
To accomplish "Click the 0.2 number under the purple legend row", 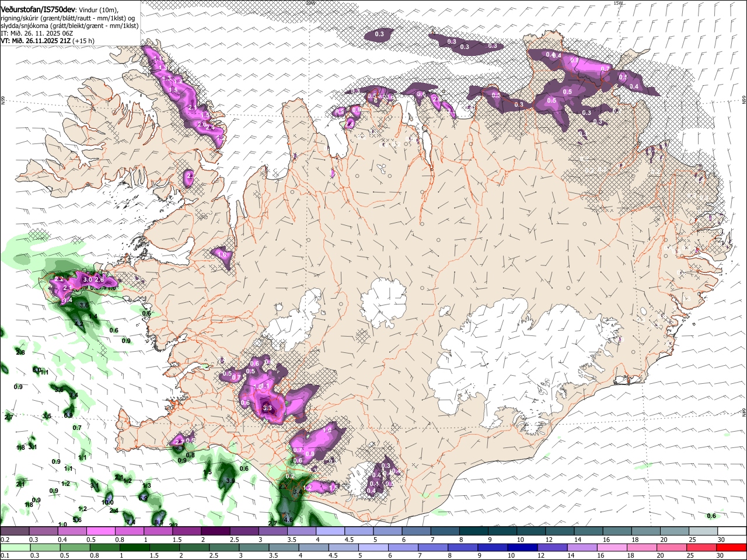I will point(5,540).
